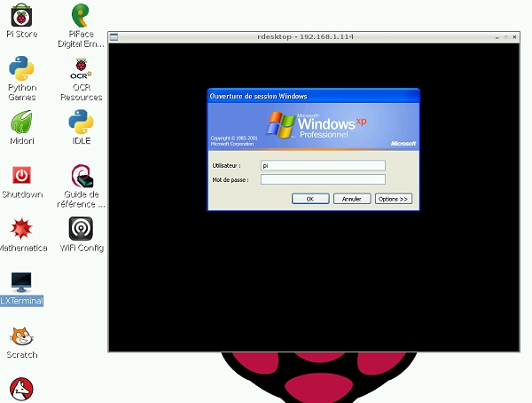
Task: Open OCR Resources desktop icon
Action: 81,68
